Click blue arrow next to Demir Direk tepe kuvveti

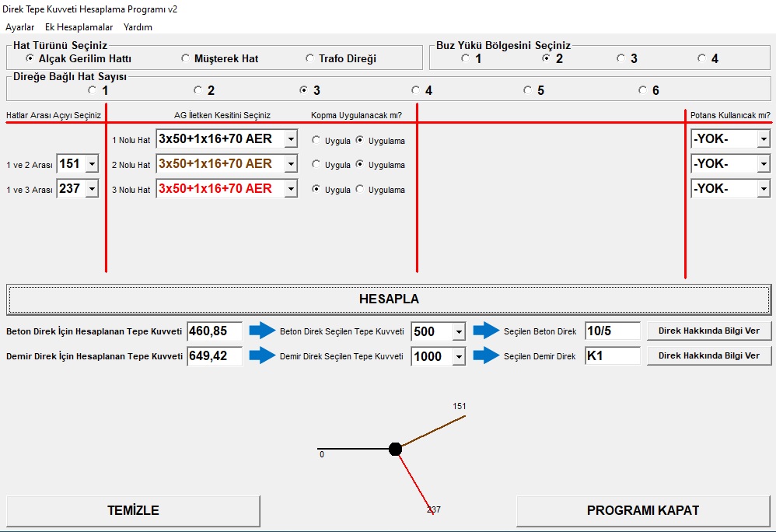tap(262, 355)
